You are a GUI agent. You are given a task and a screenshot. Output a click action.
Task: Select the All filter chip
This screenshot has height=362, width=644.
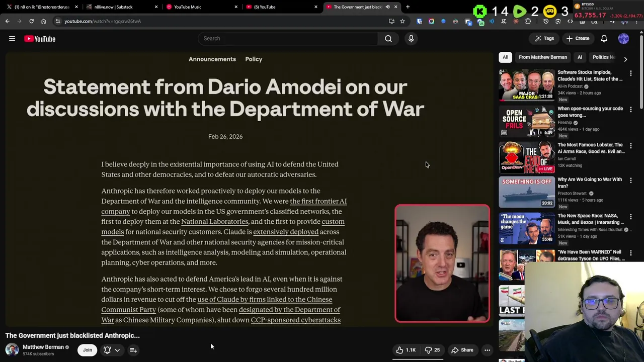tap(505, 57)
